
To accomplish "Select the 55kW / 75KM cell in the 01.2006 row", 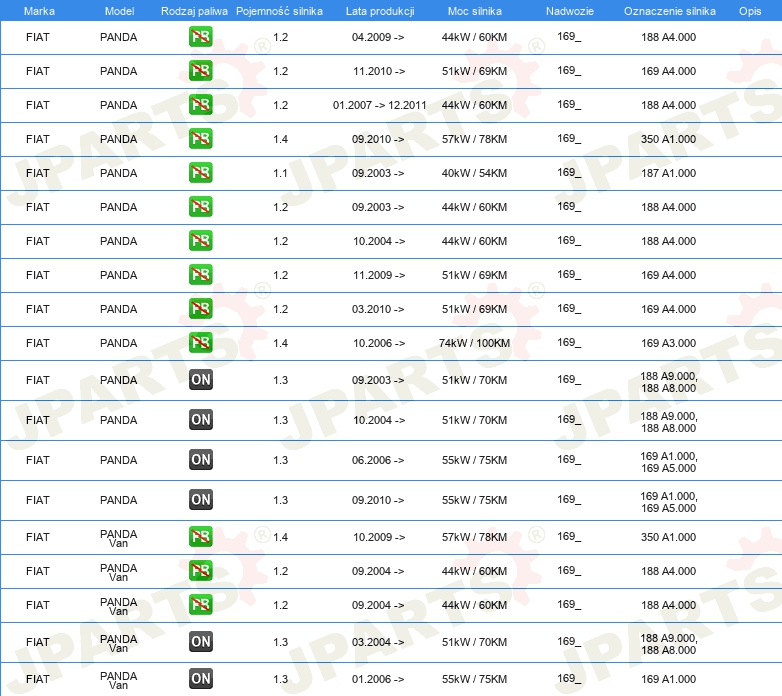I will (474, 679).
